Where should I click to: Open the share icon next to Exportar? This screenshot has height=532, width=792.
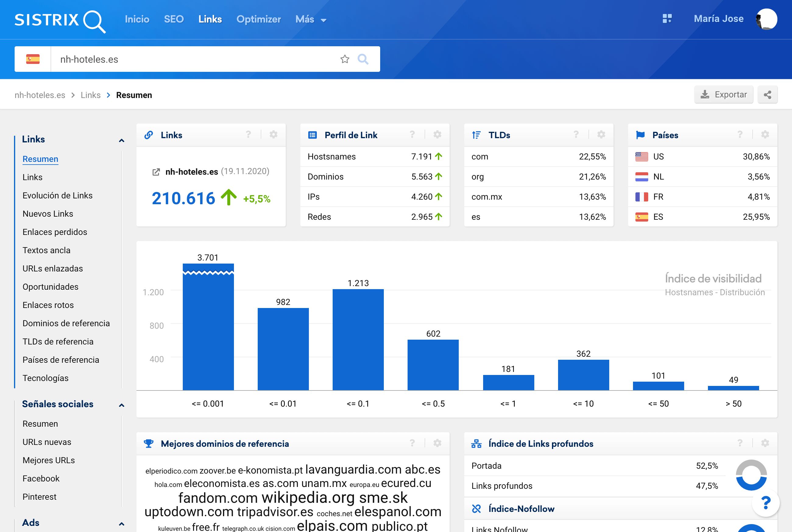[x=767, y=95]
